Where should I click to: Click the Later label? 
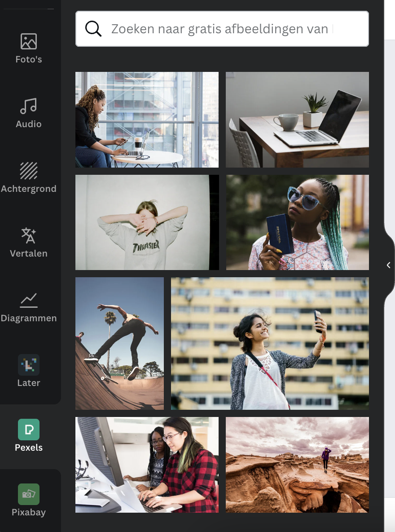(28, 383)
